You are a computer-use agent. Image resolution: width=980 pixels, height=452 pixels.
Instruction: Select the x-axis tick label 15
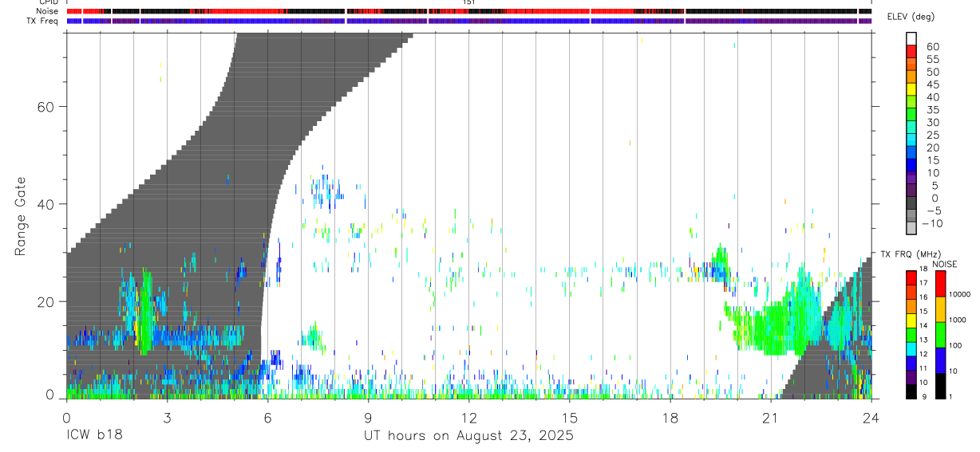tap(570, 418)
